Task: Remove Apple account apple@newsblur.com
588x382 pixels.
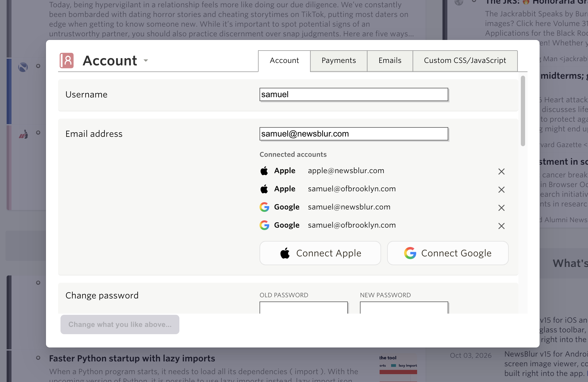Action: (501, 171)
